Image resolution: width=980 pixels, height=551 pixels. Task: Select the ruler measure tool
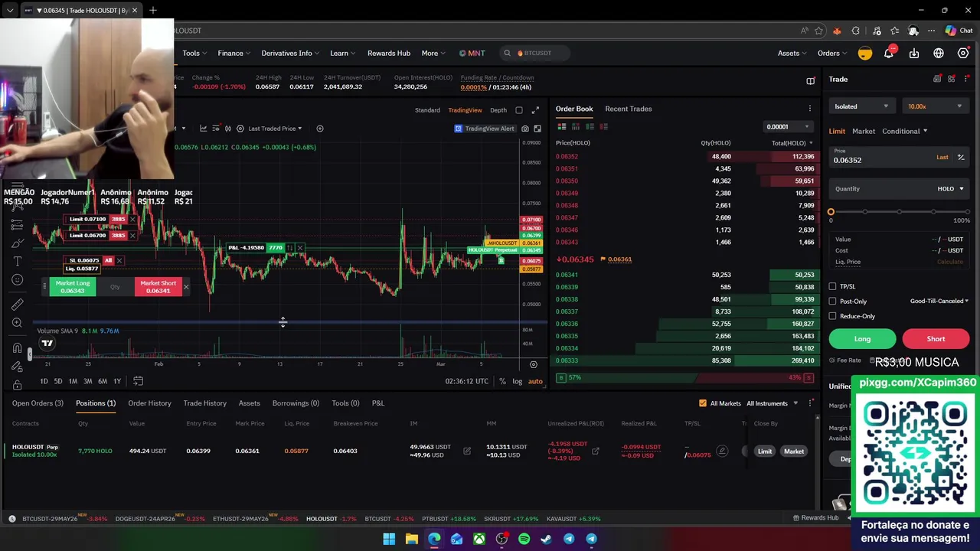17,305
